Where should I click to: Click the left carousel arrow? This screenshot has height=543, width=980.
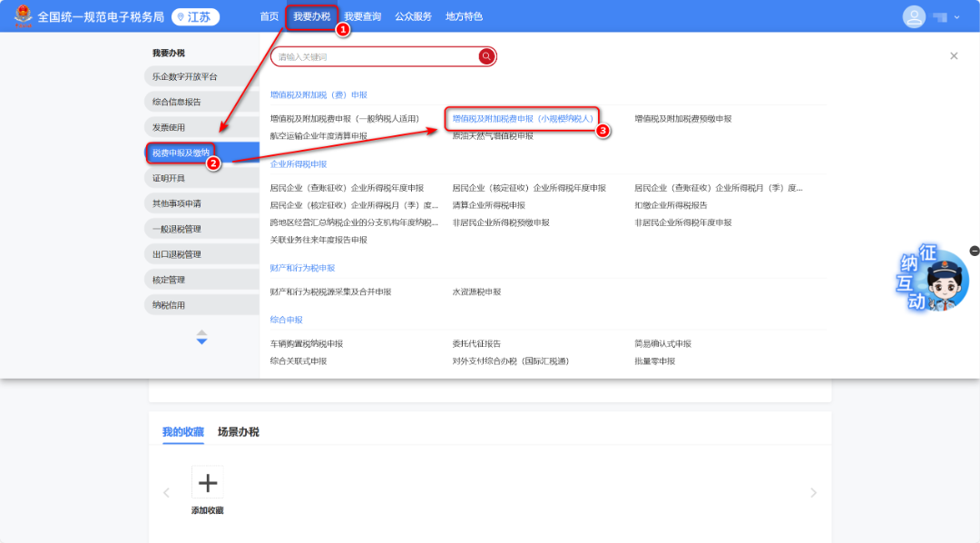click(166, 491)
